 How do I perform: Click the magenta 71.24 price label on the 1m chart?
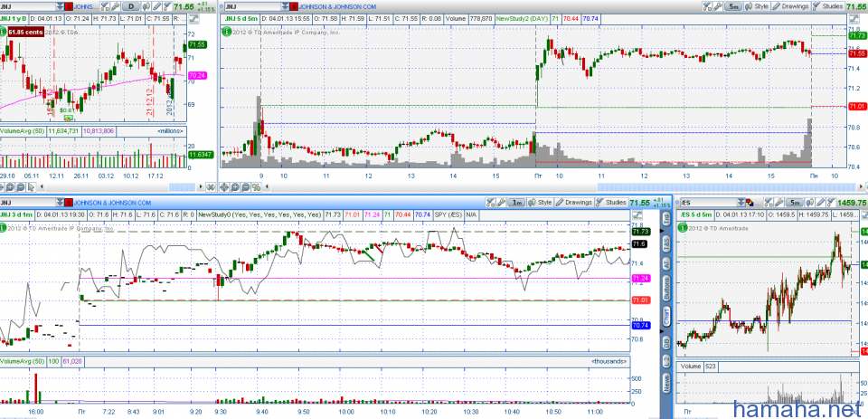tap(640, 278)
